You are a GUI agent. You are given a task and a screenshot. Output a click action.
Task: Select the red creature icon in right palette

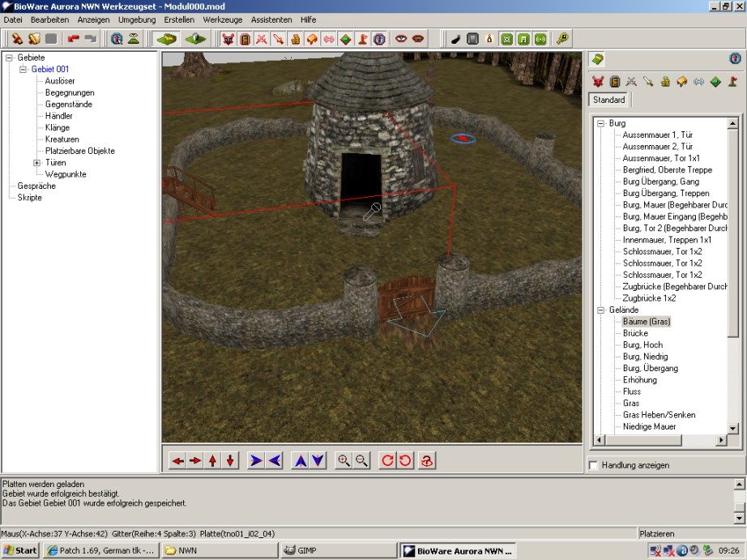tap(598, 81)
